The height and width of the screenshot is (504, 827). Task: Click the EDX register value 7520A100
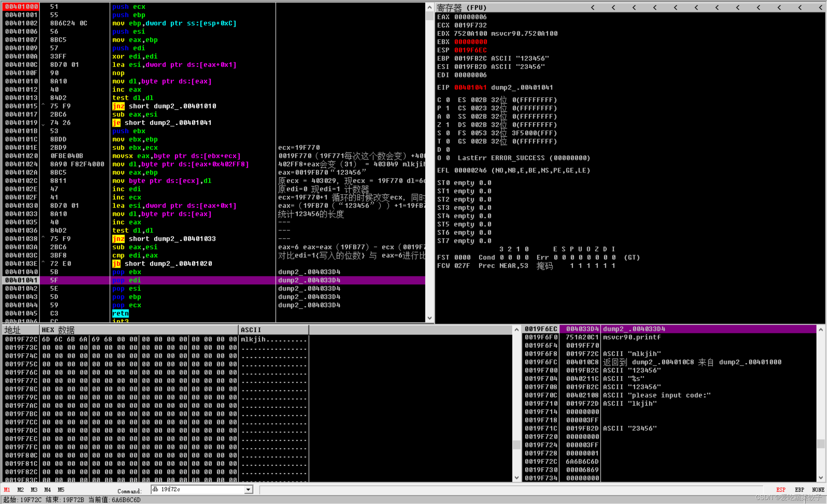click(470, 34)
